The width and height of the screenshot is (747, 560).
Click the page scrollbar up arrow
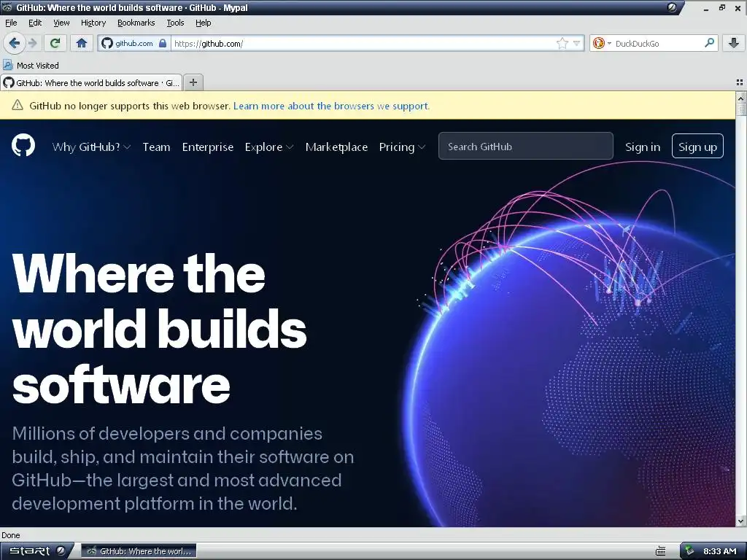(741, 98)
